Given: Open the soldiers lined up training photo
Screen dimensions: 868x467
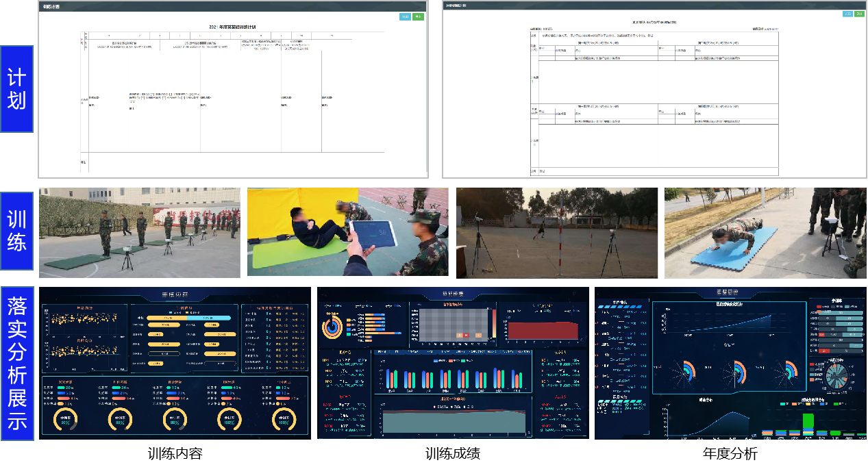Looking at the screenshot, I should [140, 232].
